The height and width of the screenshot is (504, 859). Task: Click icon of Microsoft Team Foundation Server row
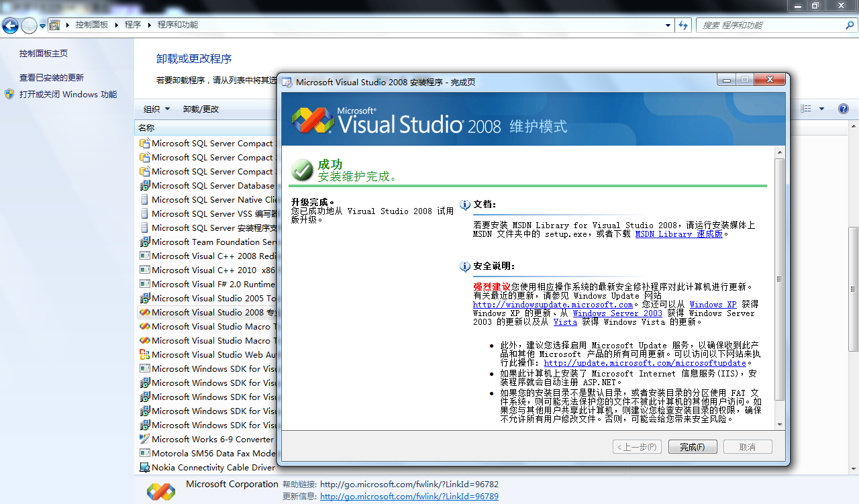144,242
